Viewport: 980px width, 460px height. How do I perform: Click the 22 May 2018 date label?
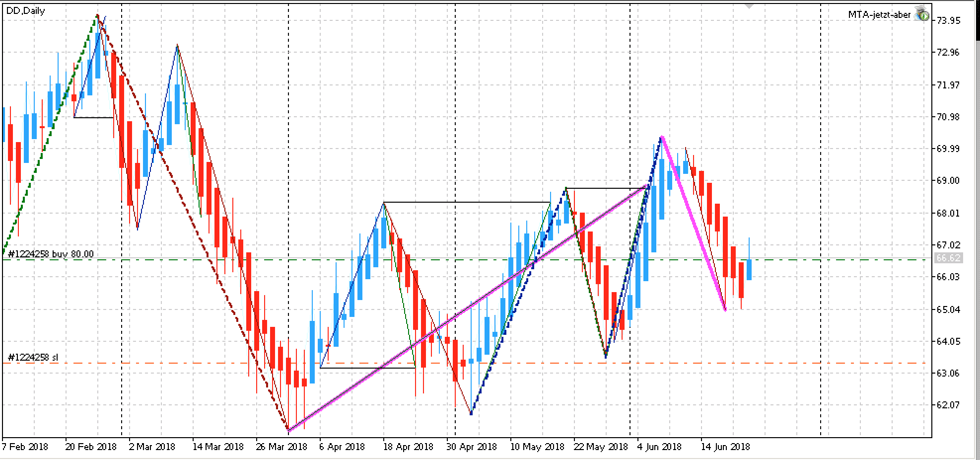click(x=601, y=447)
